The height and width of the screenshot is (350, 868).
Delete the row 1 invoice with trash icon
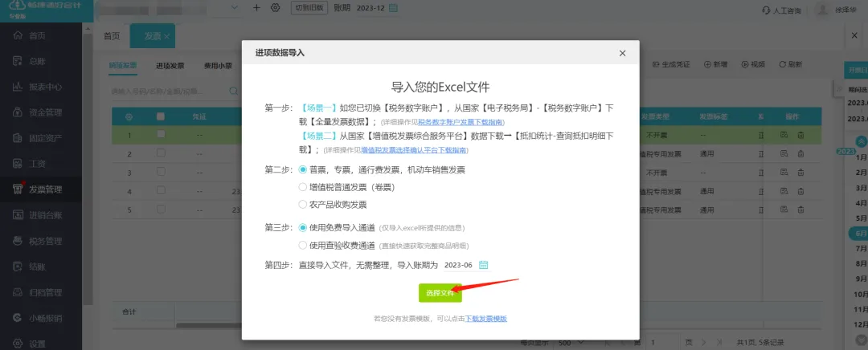point(800,134)
